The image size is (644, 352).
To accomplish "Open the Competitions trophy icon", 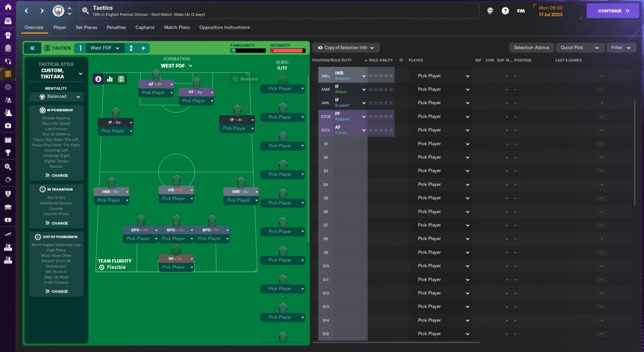I will pyautogui.click(x=8, y=153).
